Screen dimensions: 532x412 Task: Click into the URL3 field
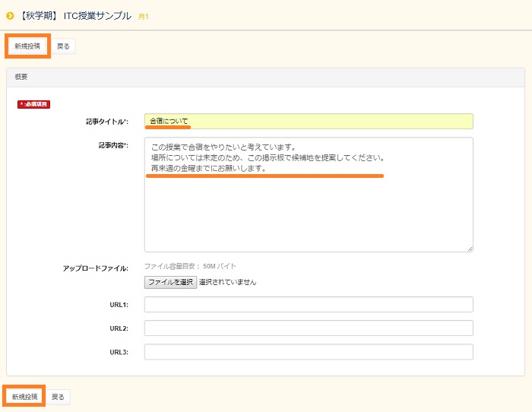click(x=308, y=352)
